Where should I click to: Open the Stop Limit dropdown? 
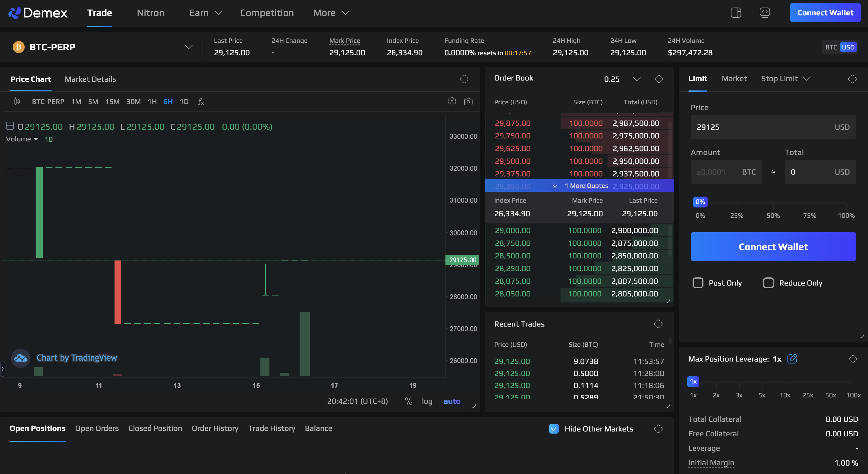pos(785,79)
